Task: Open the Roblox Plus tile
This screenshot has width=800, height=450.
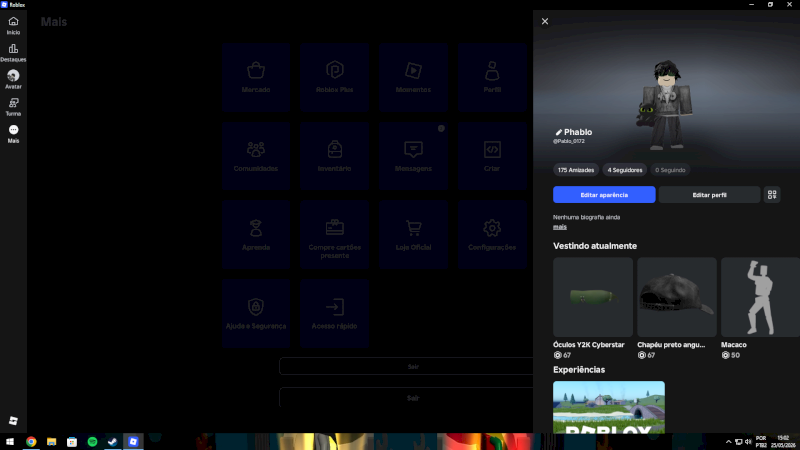Action: 335,78
